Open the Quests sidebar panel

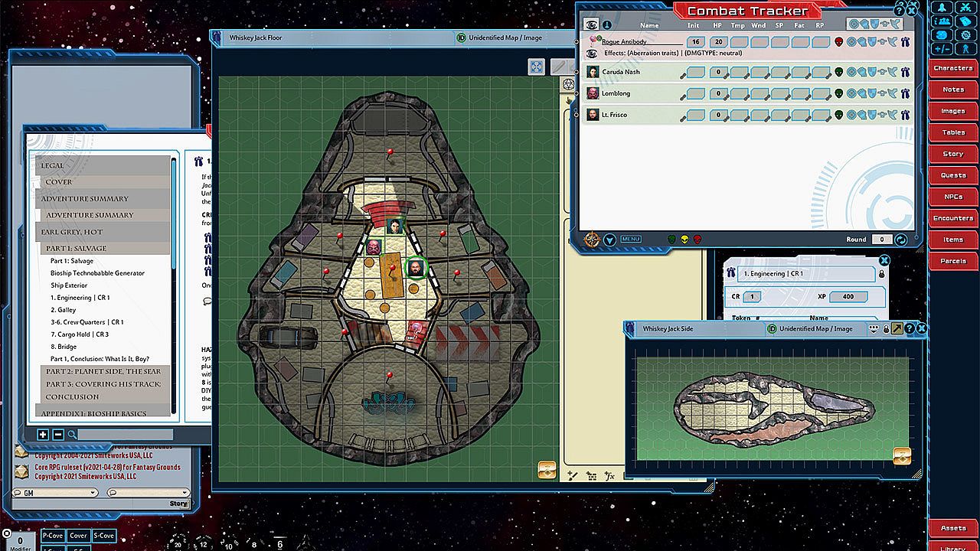click(x=952, y=175)
